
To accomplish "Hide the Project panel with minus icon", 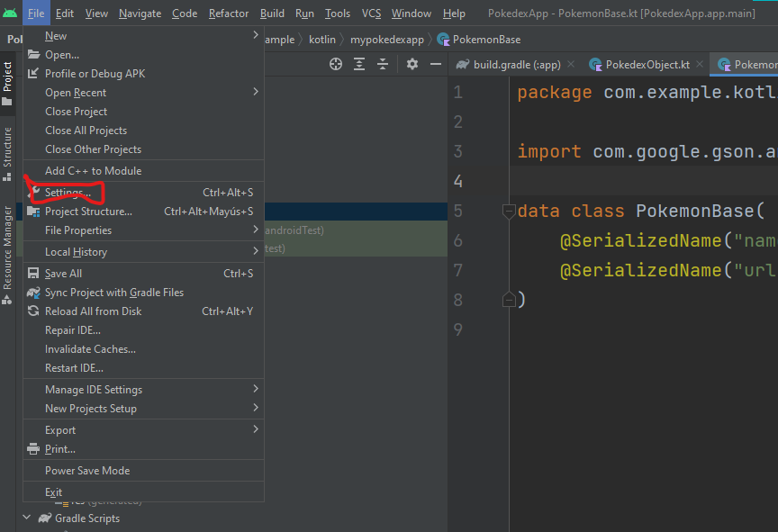I will 435,64.
